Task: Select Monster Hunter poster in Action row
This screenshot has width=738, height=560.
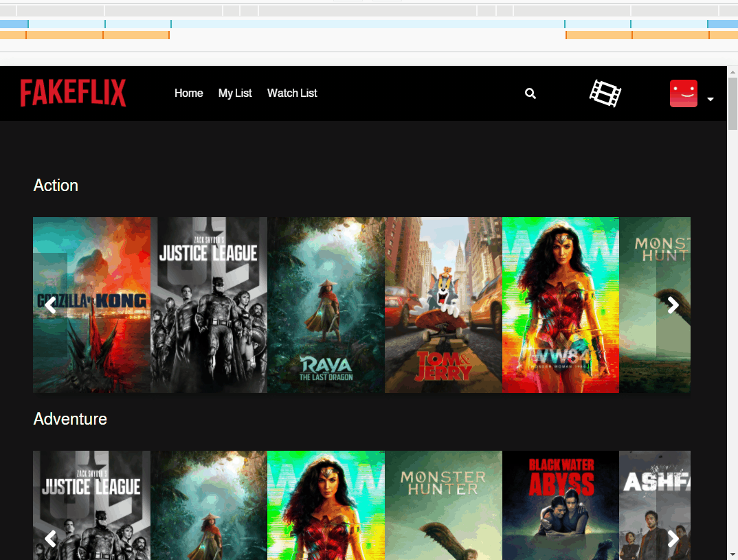Action: point(655,305)
